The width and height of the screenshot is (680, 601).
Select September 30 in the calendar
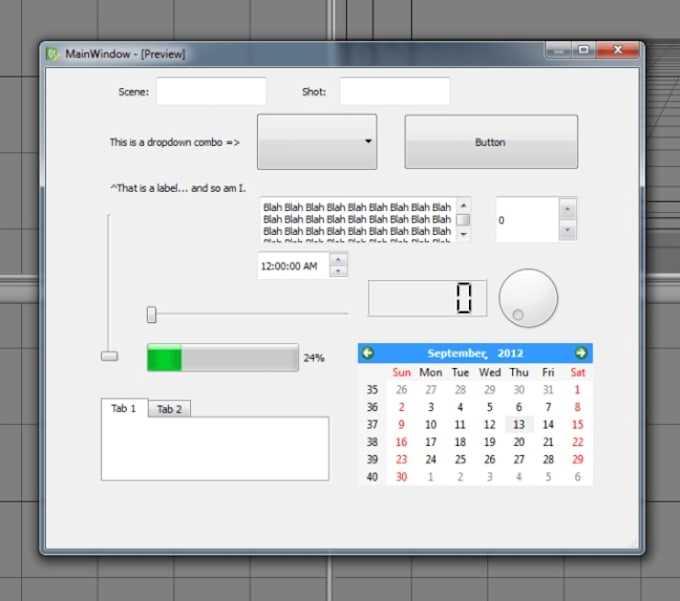pyautogui.click(x=401, y=477)
